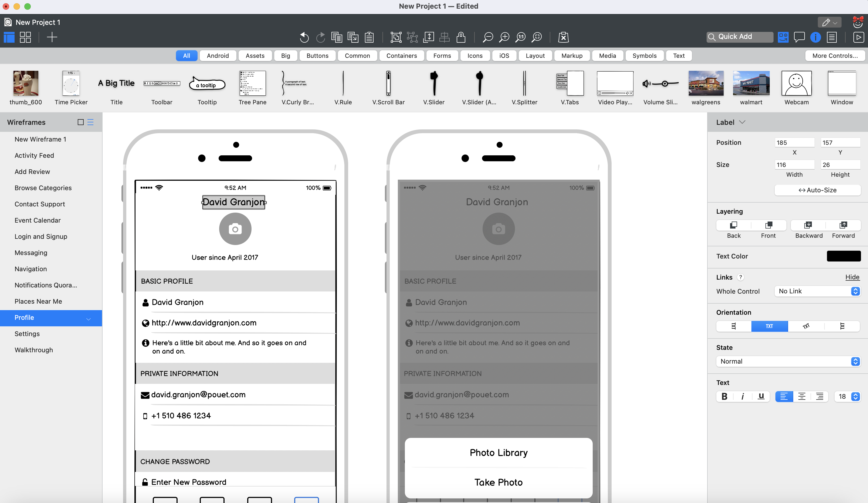Click the Auto-Size button
The image size is (868, 503).
[x=818, y=190]
